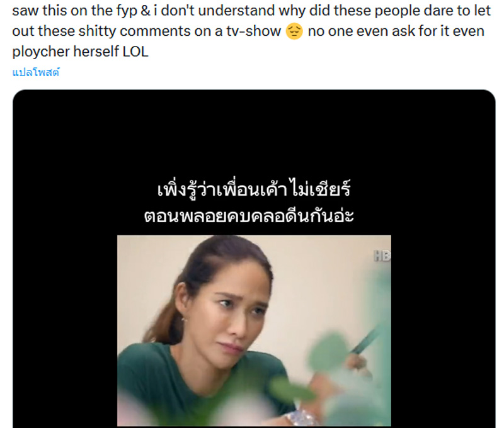
Task: Click the word "understand" in the first line
Action: click(x=236, y=11)
